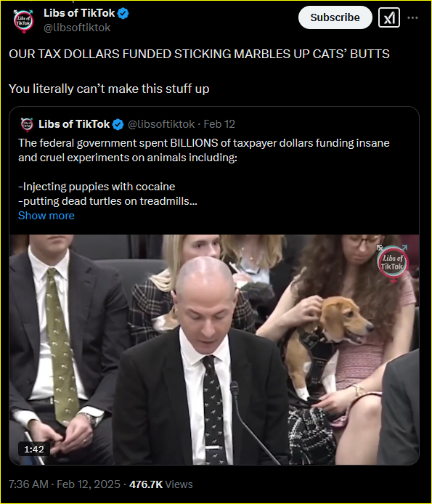
Task: Click the 1:42 video duration badge
Action: pyautogui.click(x=34, y=449)
